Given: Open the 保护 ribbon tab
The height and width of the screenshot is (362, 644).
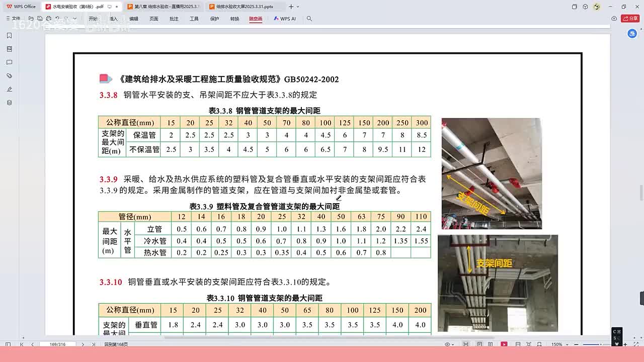Looking at the screenshot, I should 215,19.
